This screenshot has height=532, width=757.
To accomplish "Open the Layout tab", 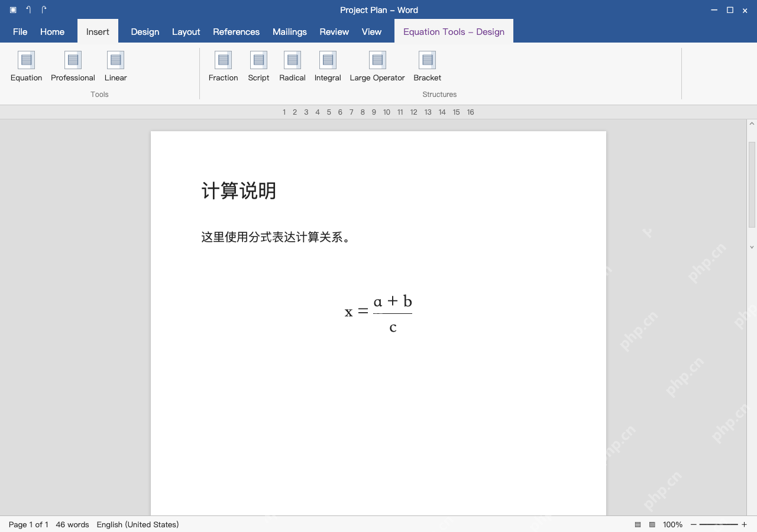I will point(186,32).
